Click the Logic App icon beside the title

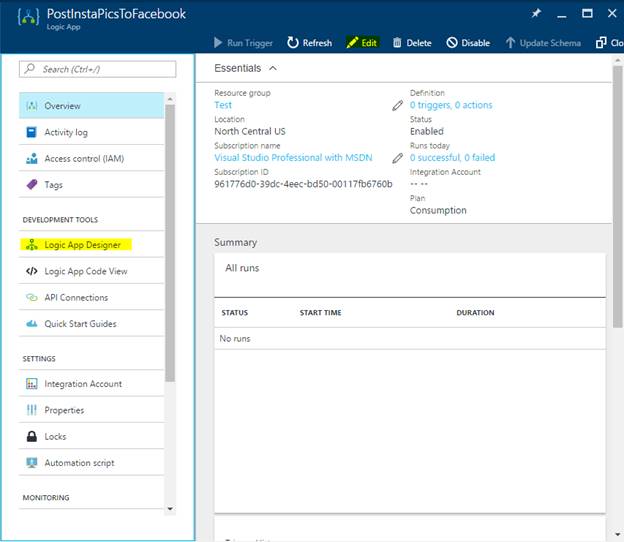click(28, 17)
